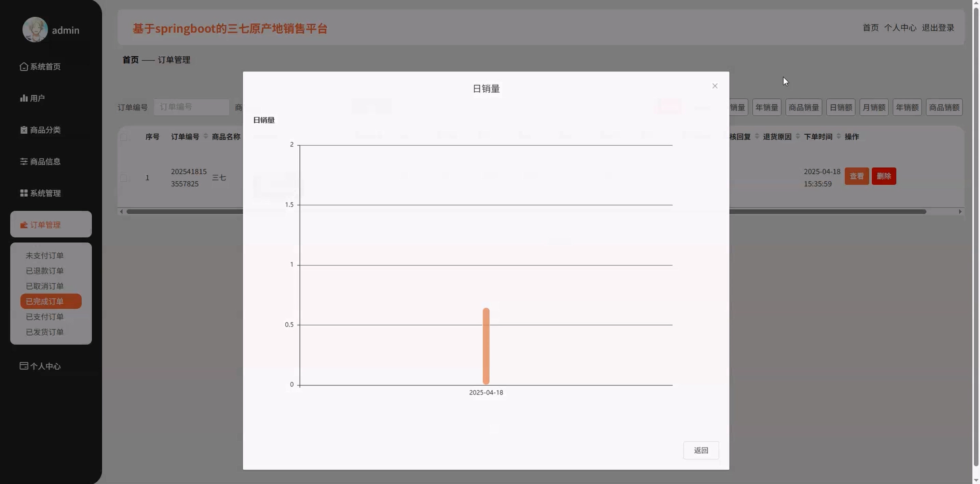
Task: Click the grid icon beside 系统管理
Action: 24,193
